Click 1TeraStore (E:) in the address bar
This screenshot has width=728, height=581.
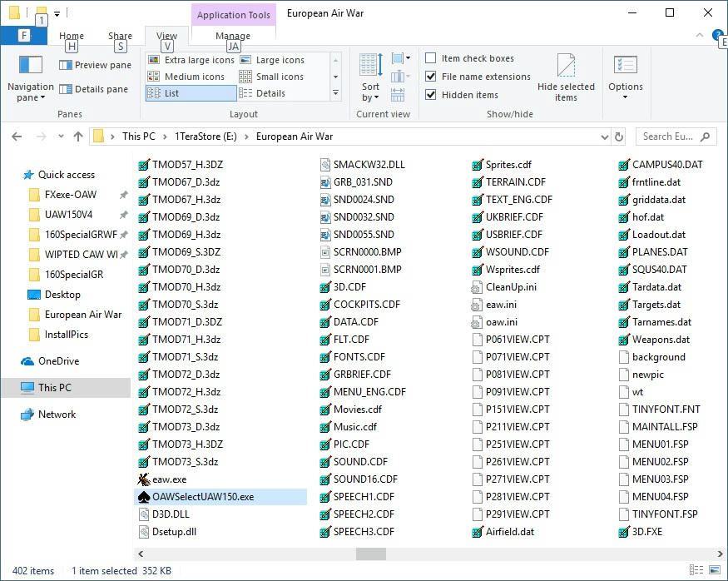(206, 137)
